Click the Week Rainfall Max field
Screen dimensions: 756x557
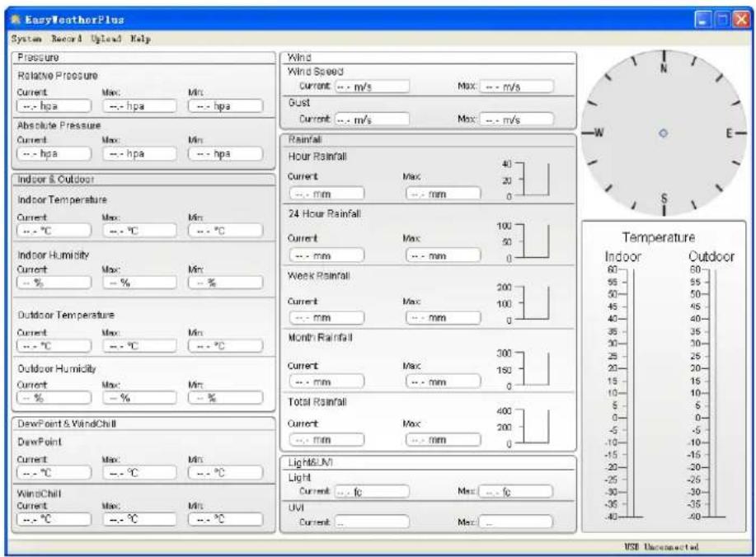[x=444, y=317]
